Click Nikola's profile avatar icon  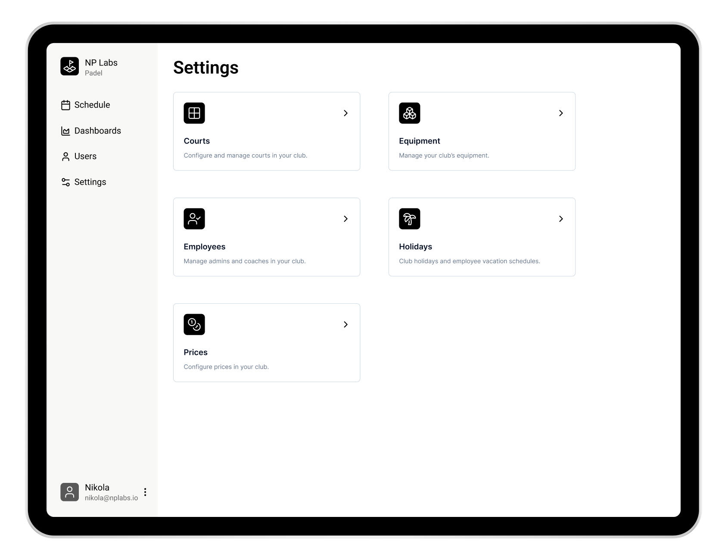click(69, 492)
